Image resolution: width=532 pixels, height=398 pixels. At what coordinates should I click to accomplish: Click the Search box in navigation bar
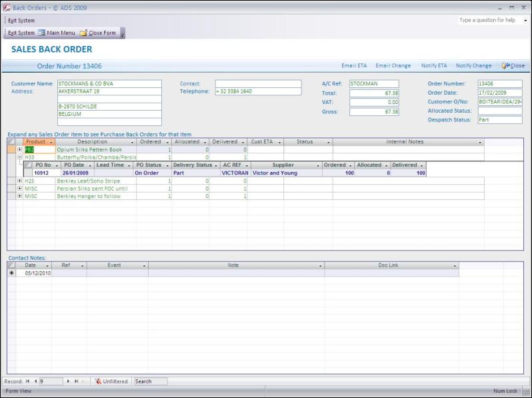151,381
